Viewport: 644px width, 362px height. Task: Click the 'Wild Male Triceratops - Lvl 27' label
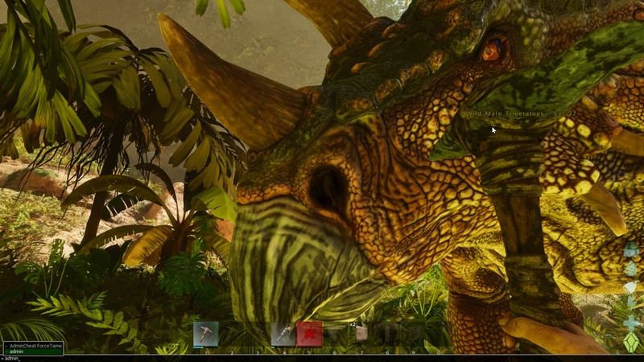tap(521, 113)
